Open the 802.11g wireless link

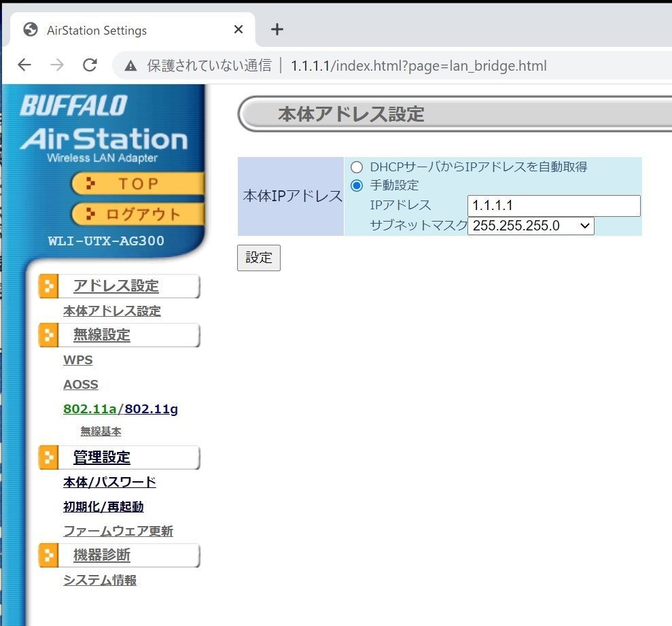point(151,409)
